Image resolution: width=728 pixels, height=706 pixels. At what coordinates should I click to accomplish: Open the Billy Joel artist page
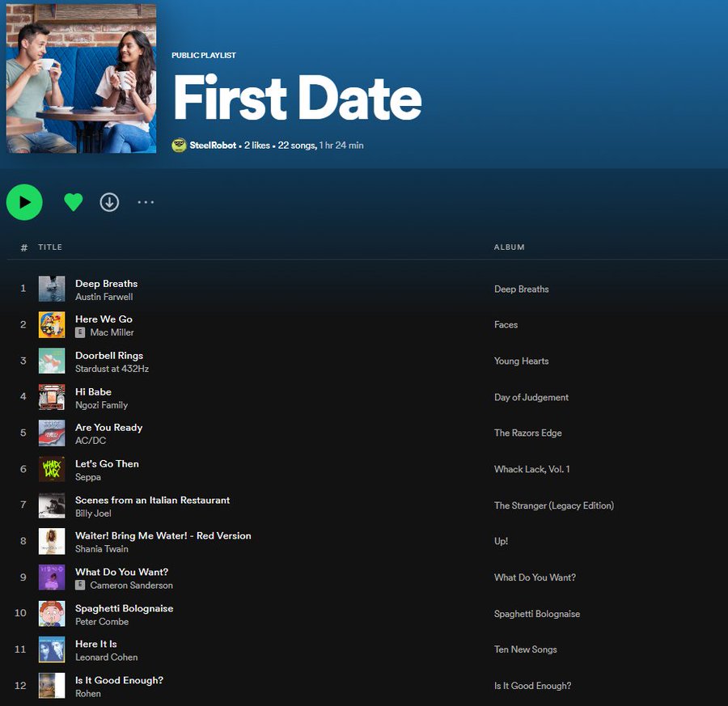click(x=93, y=514)
